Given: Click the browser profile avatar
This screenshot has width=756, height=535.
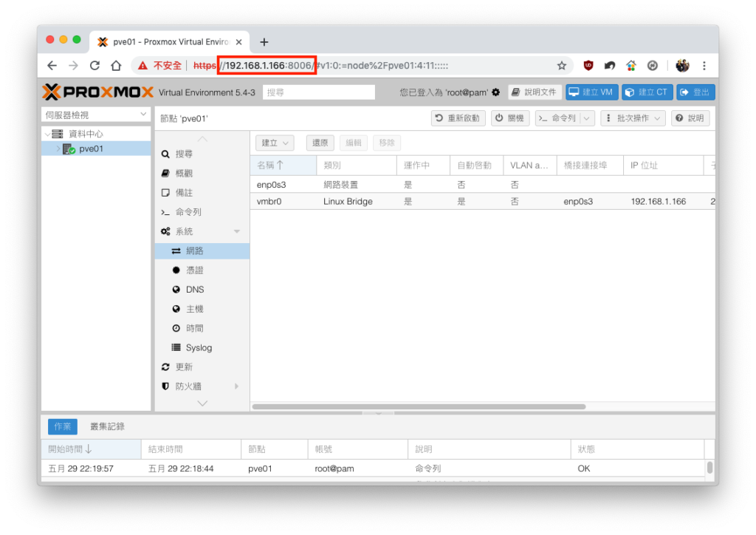Looking at the screenshot, I should (682, 66).
